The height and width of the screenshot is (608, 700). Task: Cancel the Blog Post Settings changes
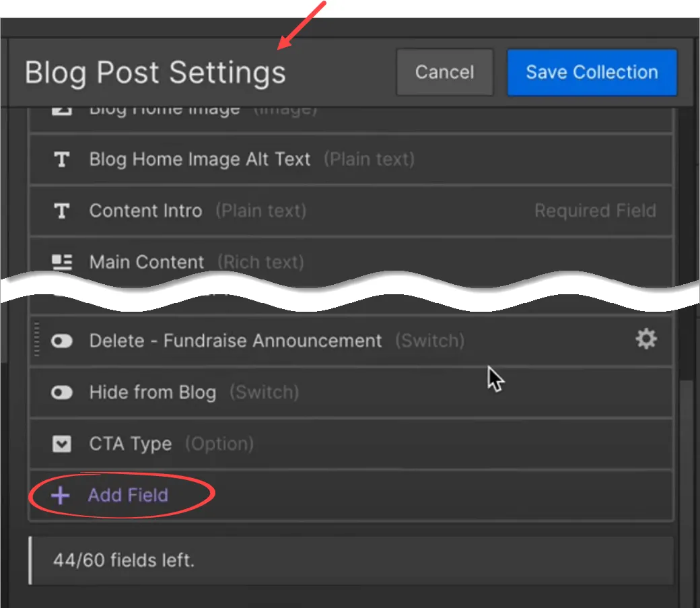[444, 72]
